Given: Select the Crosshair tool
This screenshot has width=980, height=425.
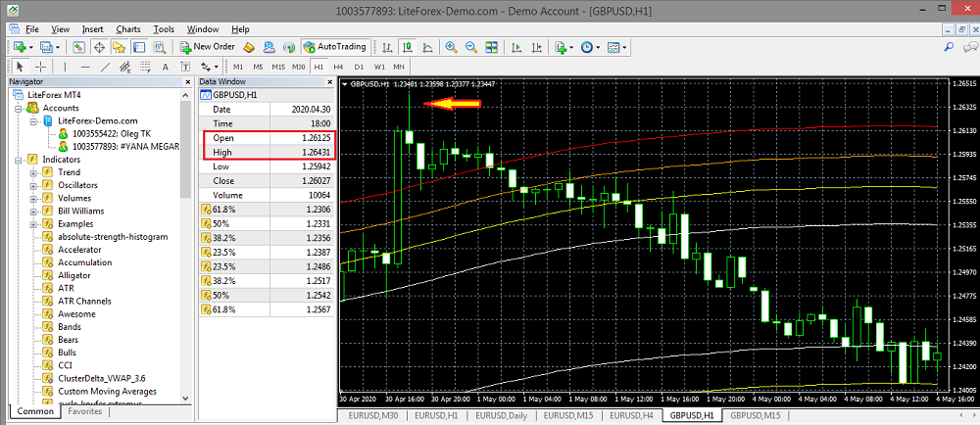Looking at the screenshot, I should point(40,67).
